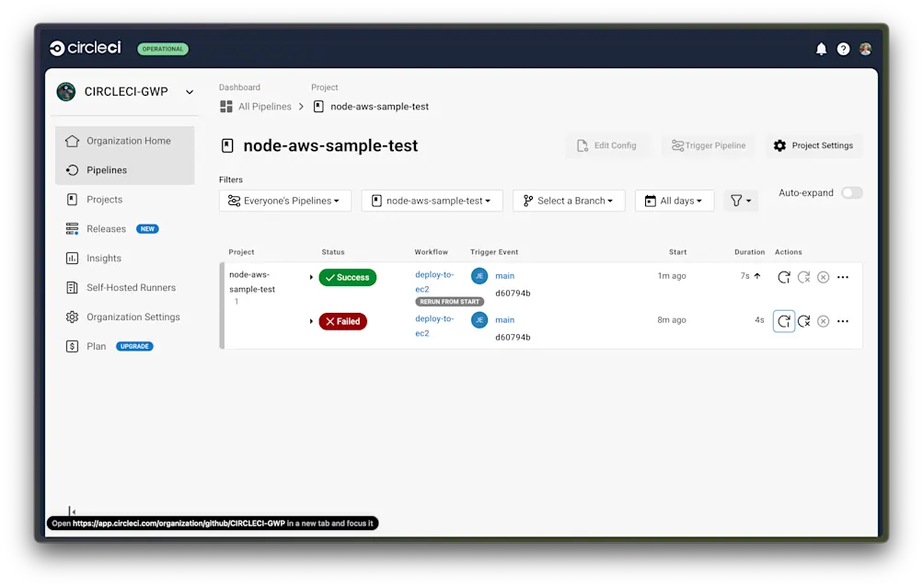Rerun workflow from start in Success row
Viewport: 923px width, 588px height.
pos(783,277)
